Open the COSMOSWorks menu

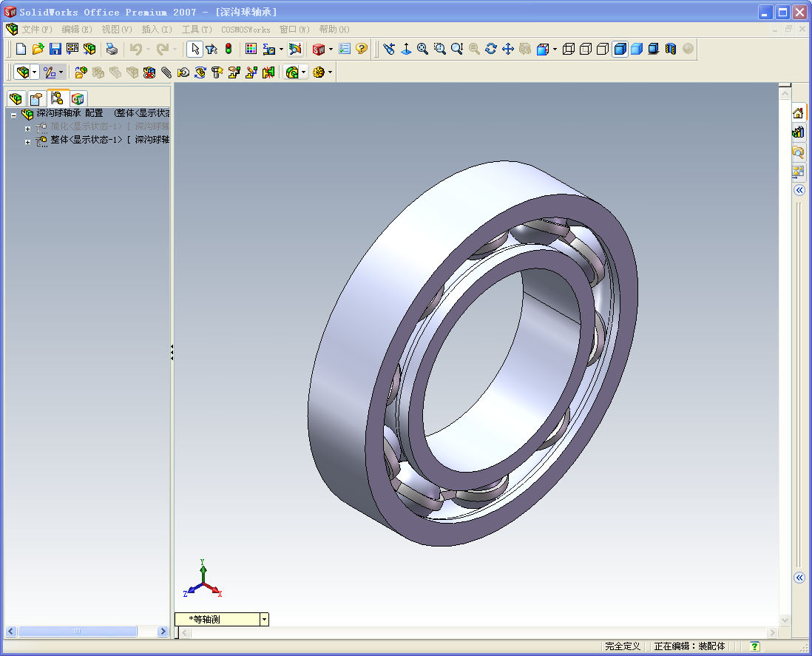pos(246,30)
